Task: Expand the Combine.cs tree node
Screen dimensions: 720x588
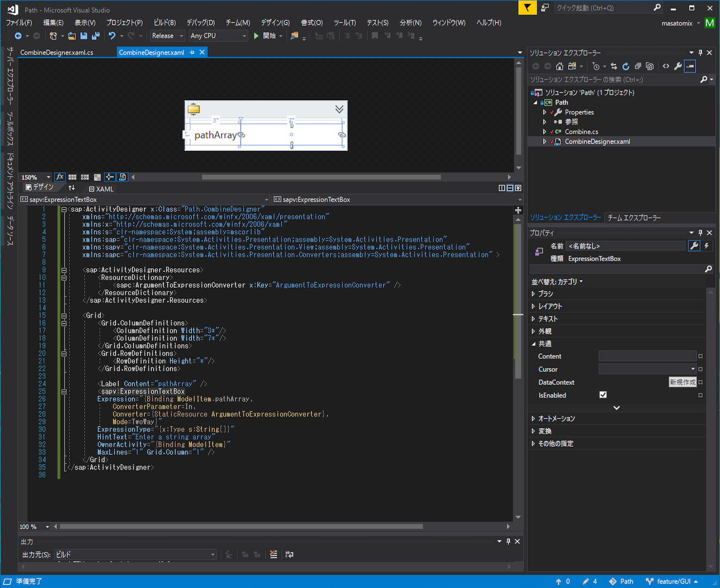Action: [545, 132]
